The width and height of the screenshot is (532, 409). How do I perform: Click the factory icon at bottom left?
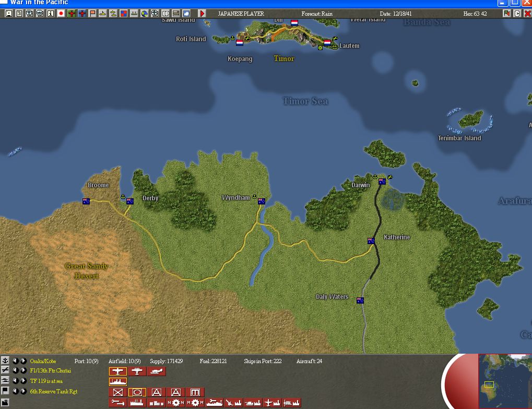(x=5, y=402)
